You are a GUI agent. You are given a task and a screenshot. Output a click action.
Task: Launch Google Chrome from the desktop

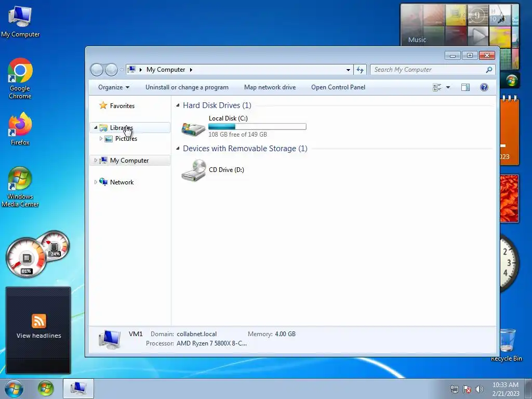20,78
